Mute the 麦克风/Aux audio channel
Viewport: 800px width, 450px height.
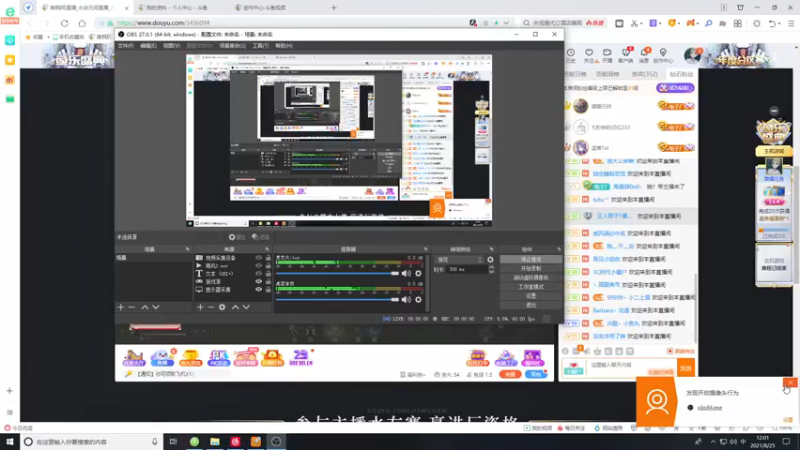click(406, 273)
